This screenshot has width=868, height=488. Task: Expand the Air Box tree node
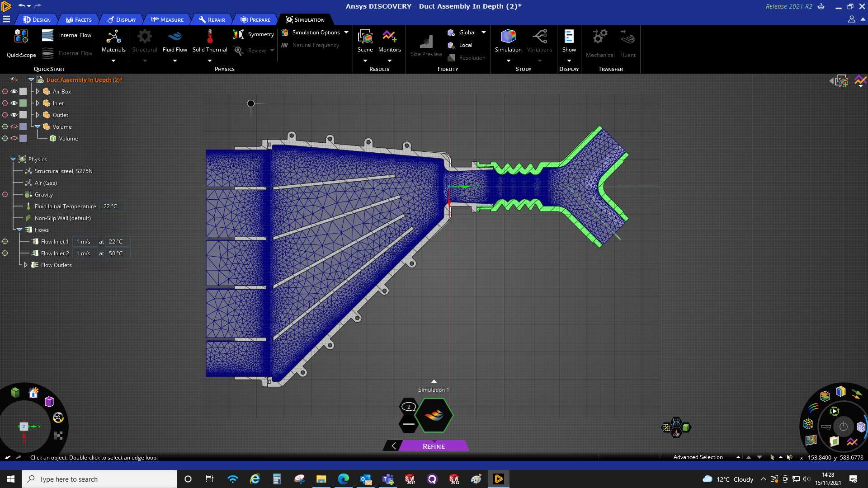click(x=38, y=91)
